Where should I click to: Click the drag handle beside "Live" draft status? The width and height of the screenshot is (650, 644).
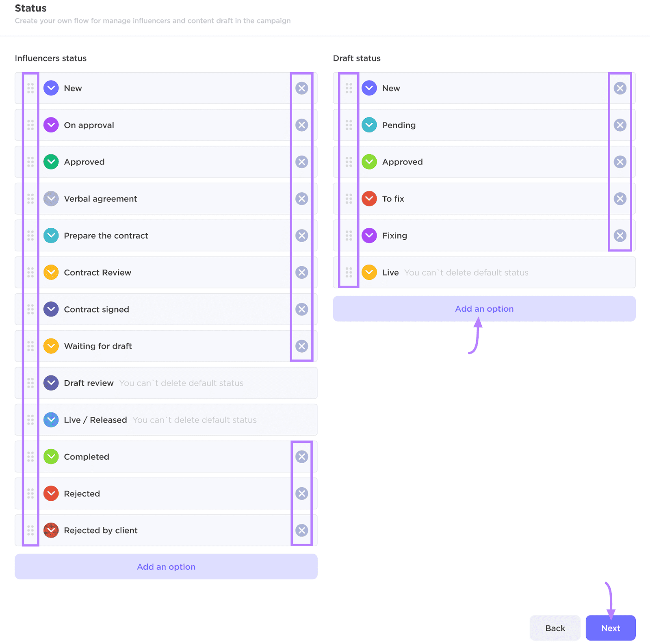[349, 272]
